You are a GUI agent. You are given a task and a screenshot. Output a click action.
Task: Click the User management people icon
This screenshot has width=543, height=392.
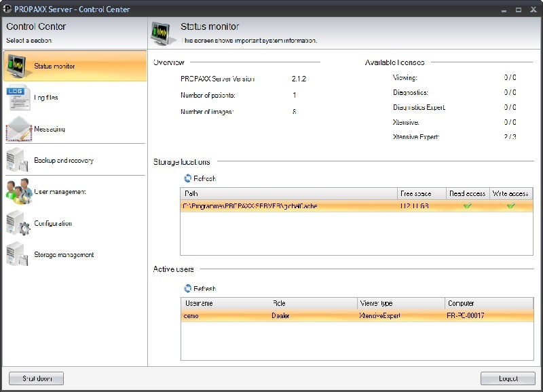point(18,192)
